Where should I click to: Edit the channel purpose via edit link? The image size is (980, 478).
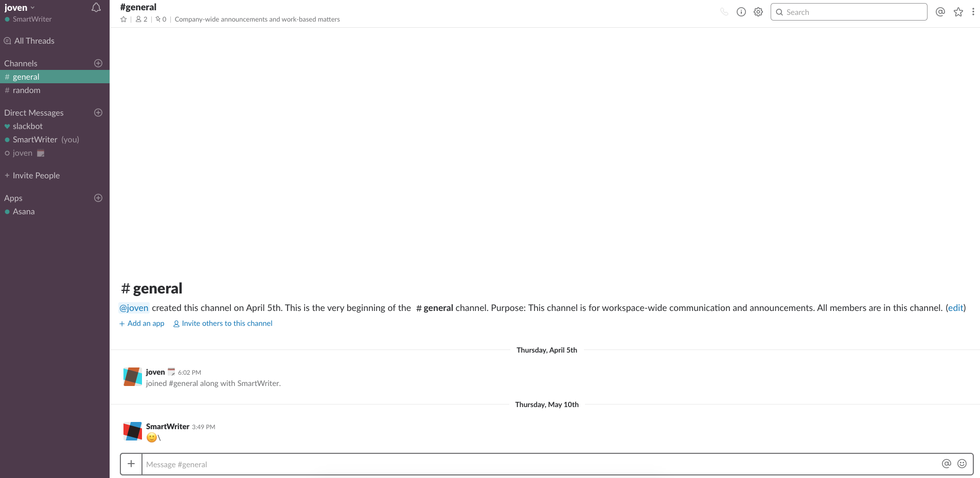955,307
